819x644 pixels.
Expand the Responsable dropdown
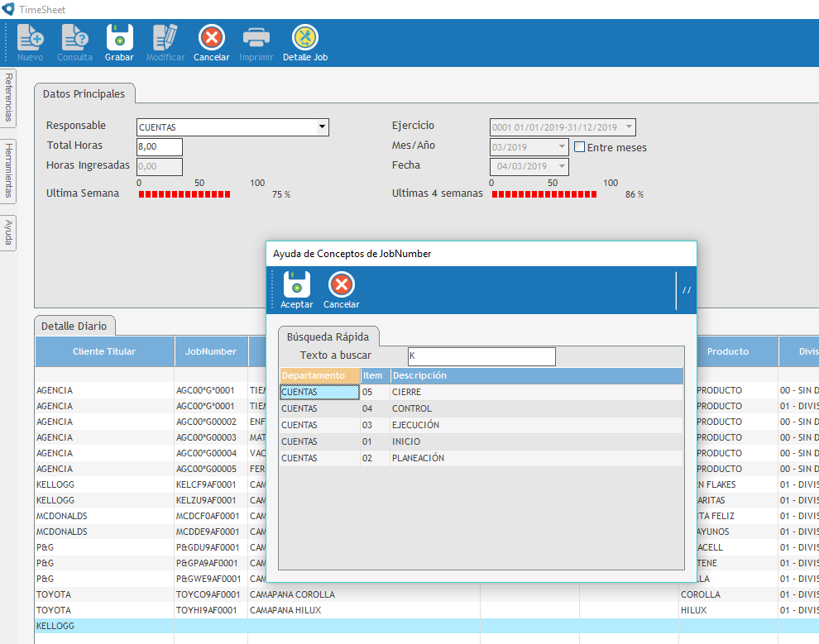pyautogui.click(x=322, y=127)
